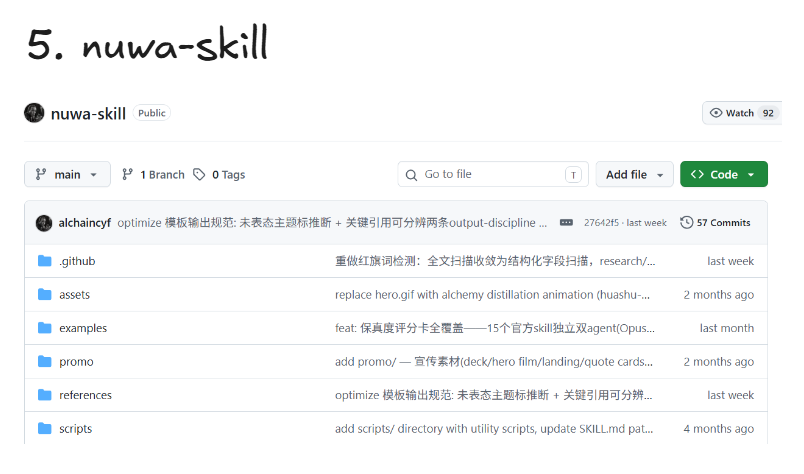Image resolution: width=804 pixels, height=474 pixels.
Task: Open the green Code dropdown button
Action: 723,174
